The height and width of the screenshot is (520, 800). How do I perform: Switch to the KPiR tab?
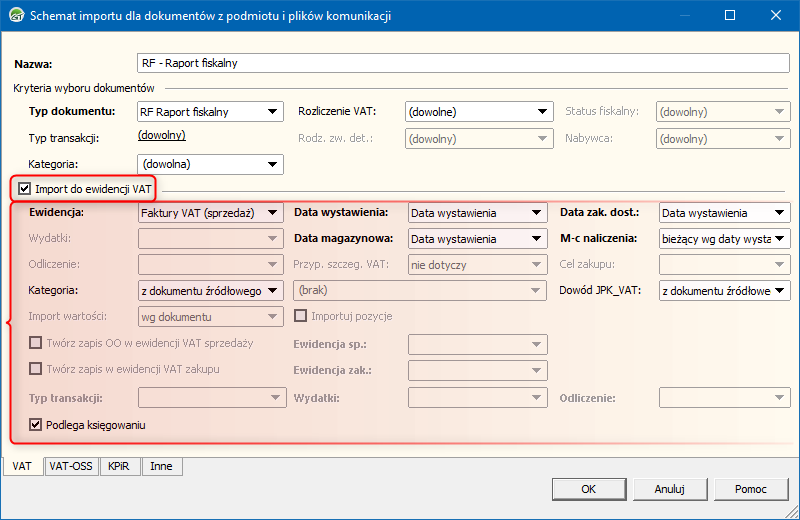pyautogui.click(x=119, y=466)
